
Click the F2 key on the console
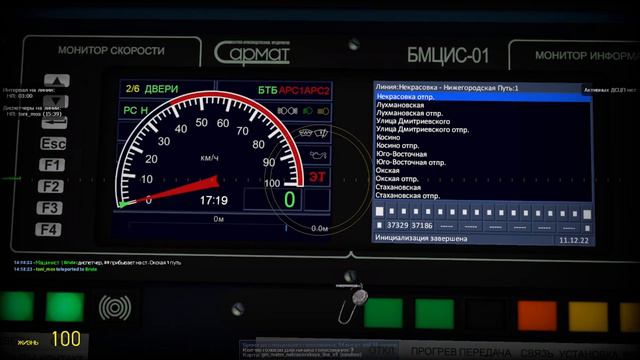51,187
